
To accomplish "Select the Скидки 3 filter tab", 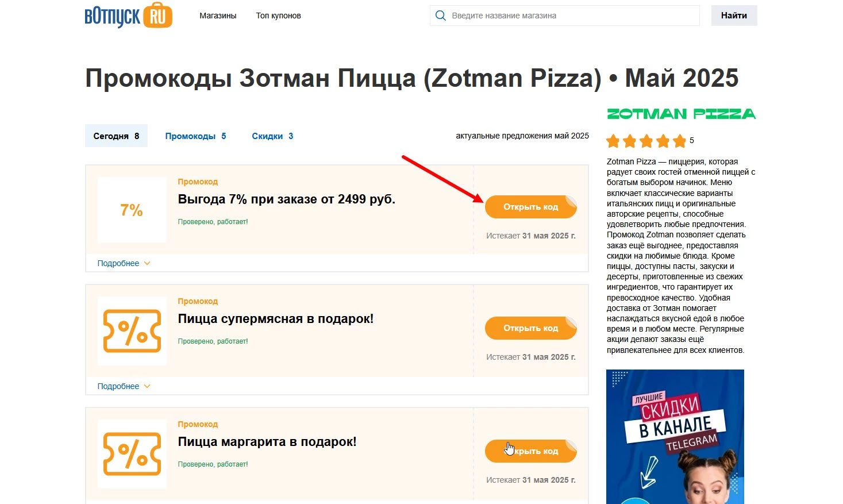I will pos(272,136).
